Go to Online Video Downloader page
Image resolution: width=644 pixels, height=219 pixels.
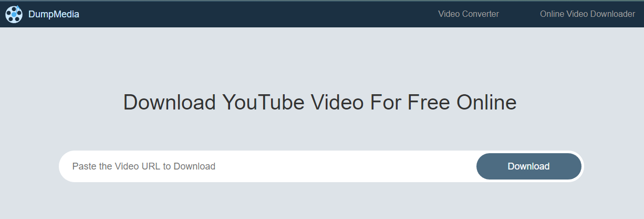587,14
